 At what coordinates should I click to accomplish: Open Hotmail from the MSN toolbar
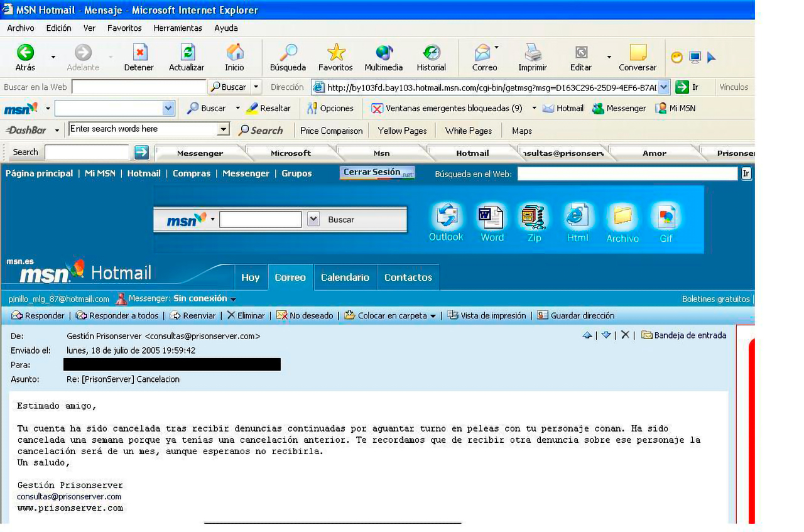(x=563, y=108)
